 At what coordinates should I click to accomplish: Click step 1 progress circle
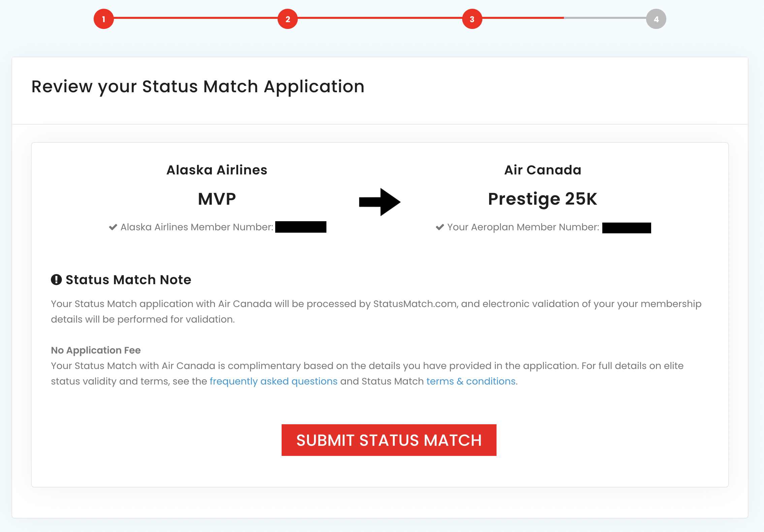point(103,19)
